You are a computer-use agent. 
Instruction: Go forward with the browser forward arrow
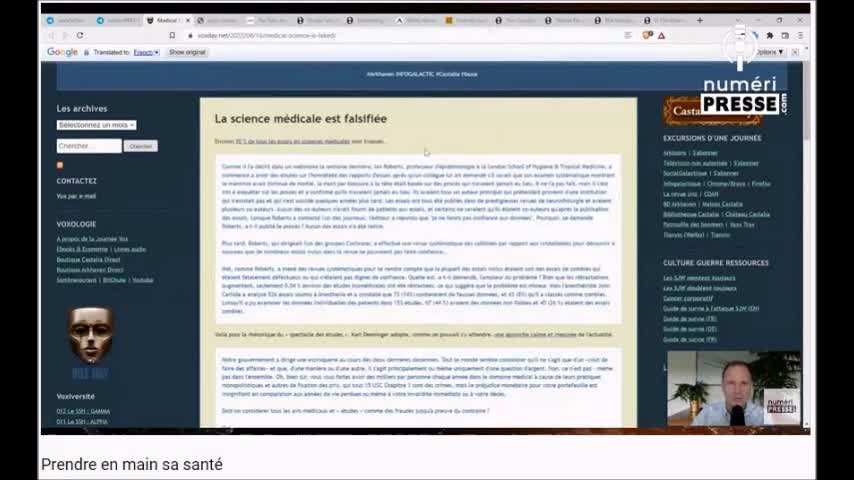pyautogui.click(x=65, y=35)
